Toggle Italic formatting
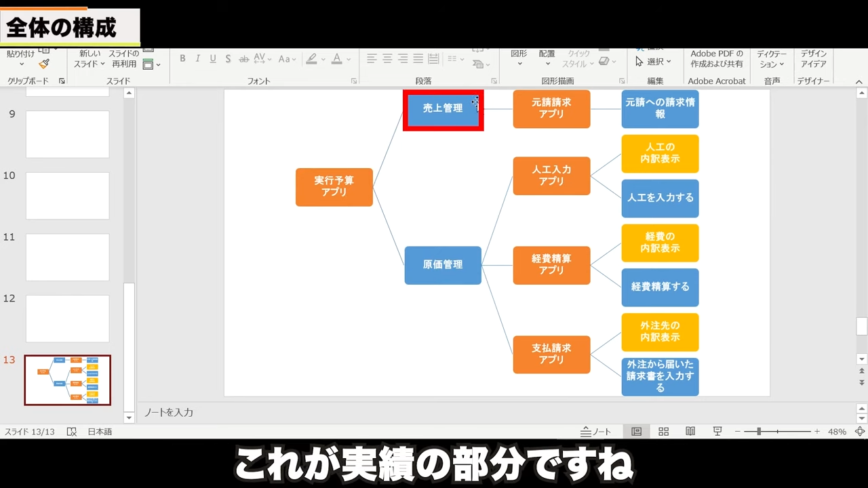Image resolution: width=868 pixels, height=488 pixels. 197,59
